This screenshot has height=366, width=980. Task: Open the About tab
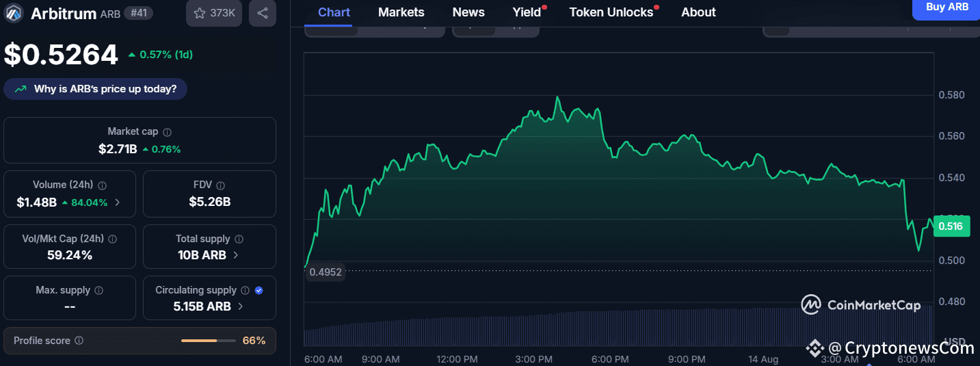699,12
